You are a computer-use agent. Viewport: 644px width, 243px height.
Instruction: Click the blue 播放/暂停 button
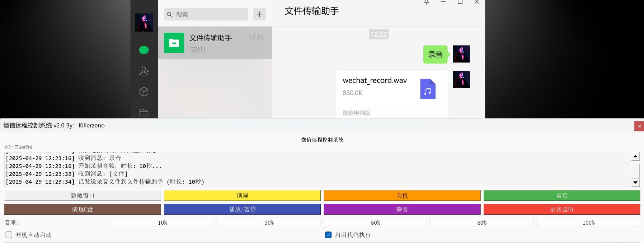(x=242, y=209)
